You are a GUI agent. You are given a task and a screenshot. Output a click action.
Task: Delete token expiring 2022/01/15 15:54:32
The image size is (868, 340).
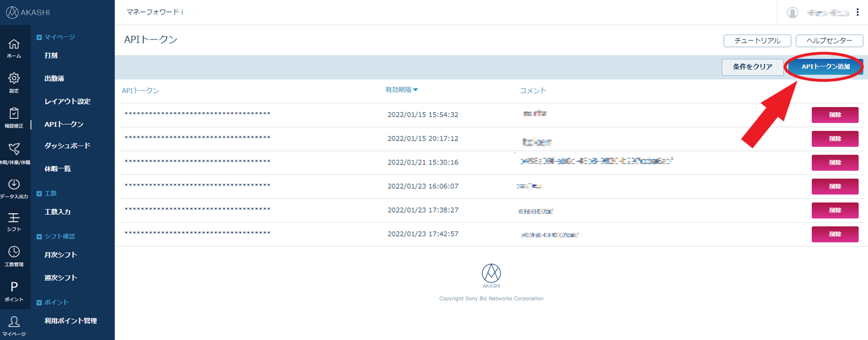point(835,114)
